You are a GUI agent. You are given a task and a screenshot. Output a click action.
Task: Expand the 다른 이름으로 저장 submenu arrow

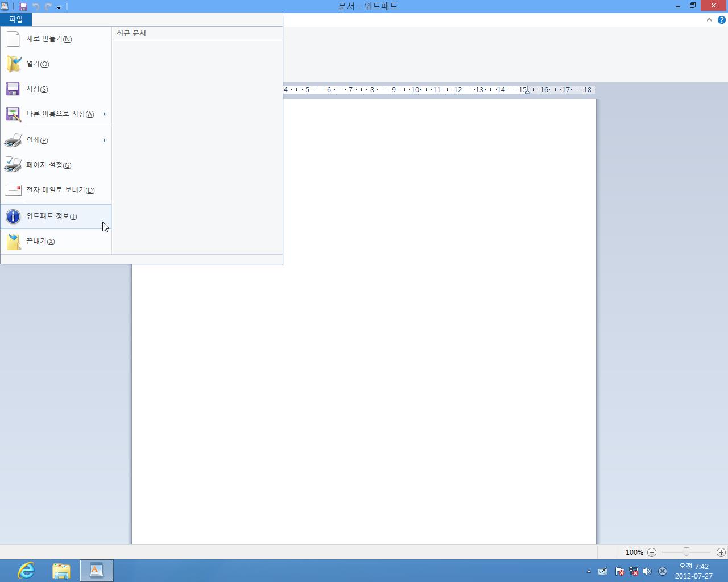[105, 114]
